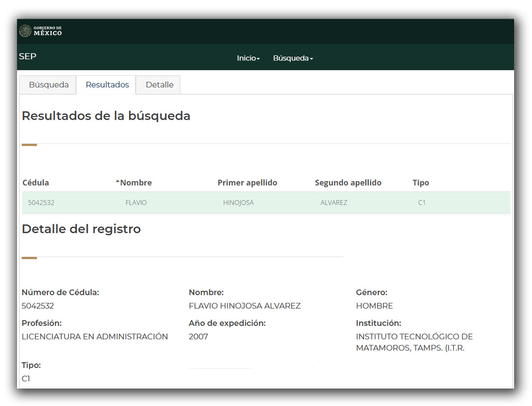Screen dimensions: 532x406
Task: Select cédula number 5042532 in the results row
Action: tap(41, 203)
